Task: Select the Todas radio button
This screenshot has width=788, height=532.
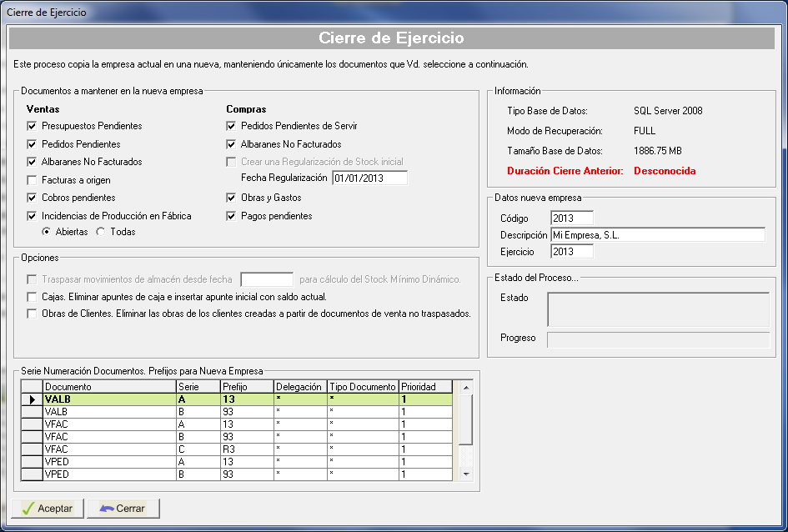Action: (101, 232)
